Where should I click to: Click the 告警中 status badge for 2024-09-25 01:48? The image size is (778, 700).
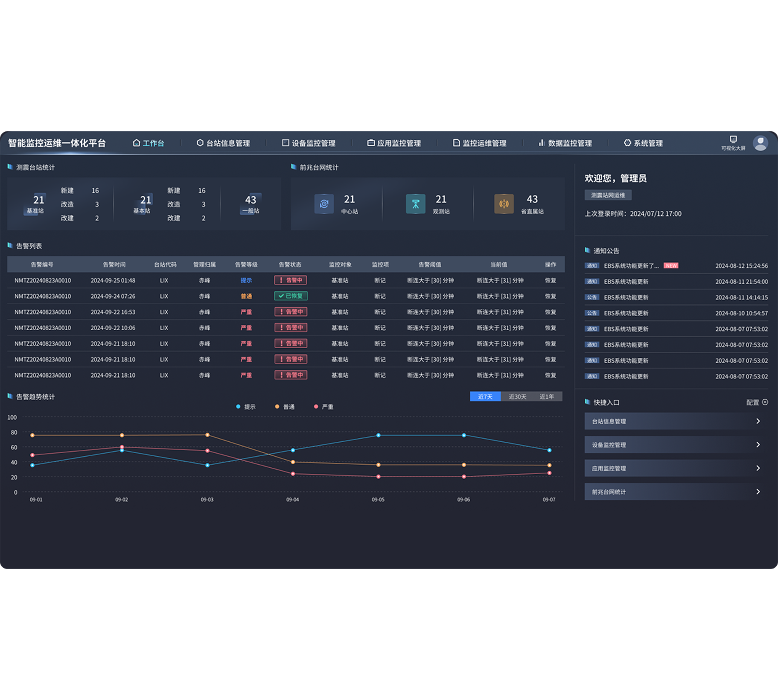click(291, 280)
